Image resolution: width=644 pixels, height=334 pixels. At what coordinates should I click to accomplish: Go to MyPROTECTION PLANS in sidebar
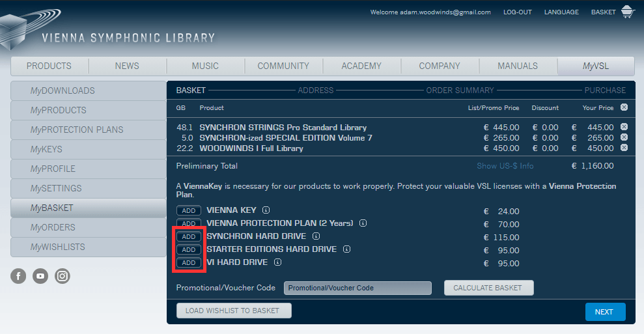pyautogui.click(x=89, y=130)
